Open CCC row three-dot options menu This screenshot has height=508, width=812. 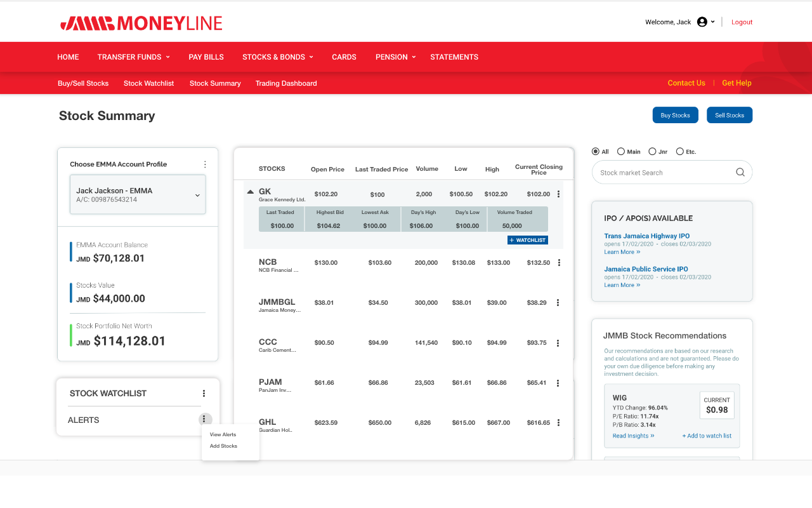(x=558, y=343)
